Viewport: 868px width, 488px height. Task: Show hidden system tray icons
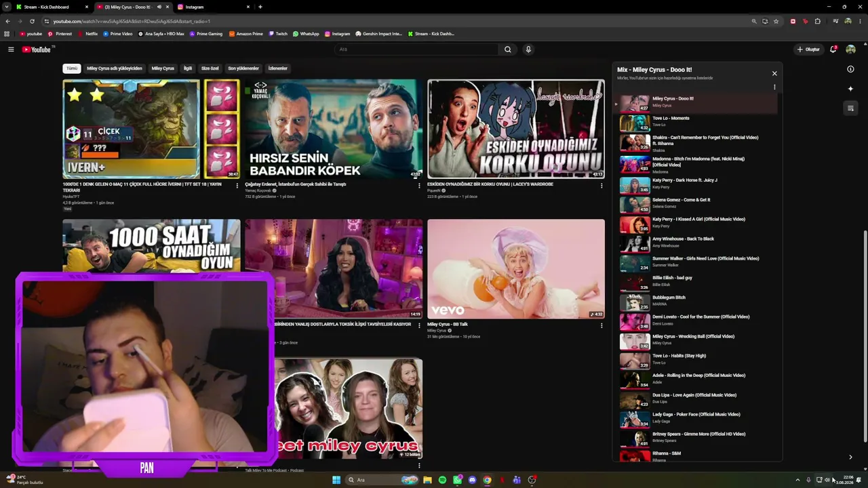pyautogui.click(x=797, y=480)
